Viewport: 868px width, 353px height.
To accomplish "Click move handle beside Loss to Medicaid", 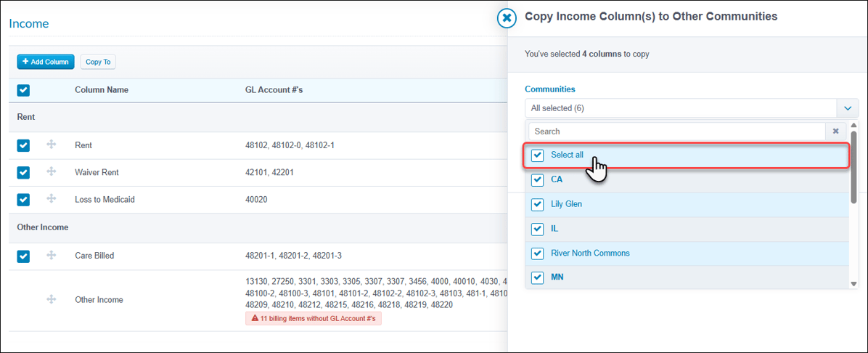I will click(52, 199).
